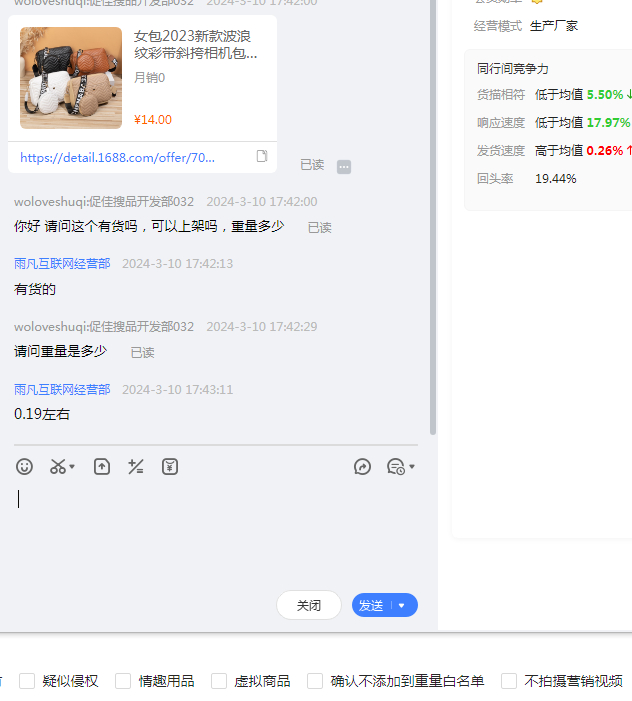The image size is (632, 701).
Task: Tick the 情趣用品 checkbox
Action: point(123,681)
